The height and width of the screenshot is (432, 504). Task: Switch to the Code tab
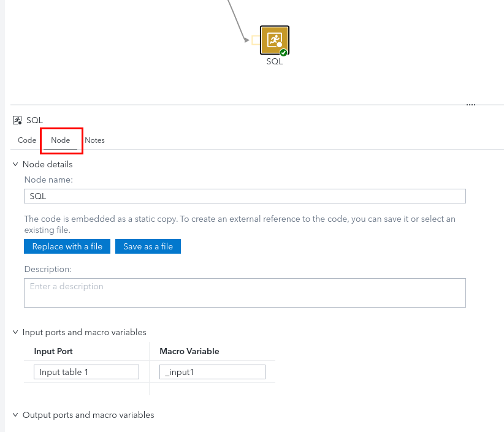pos(27,140)
